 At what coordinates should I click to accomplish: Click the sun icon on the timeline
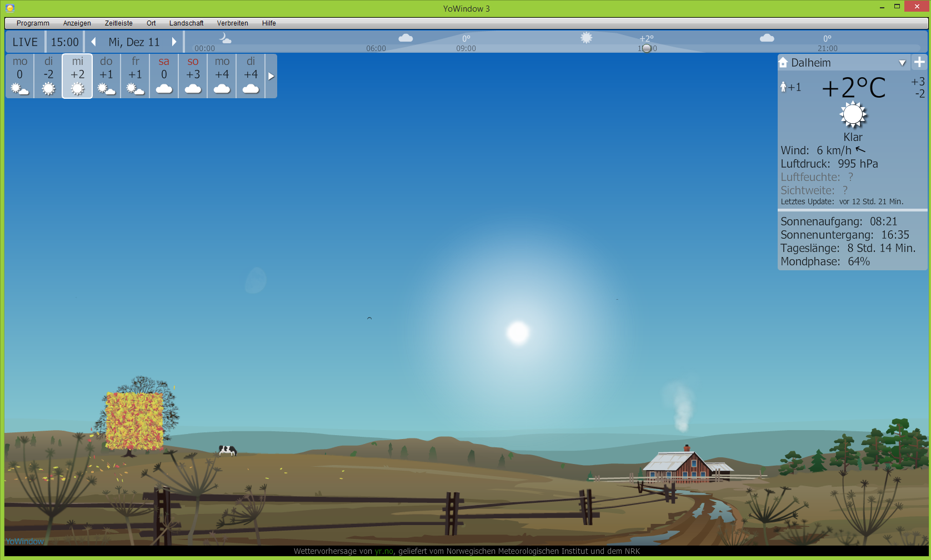(x=586, y=38)
